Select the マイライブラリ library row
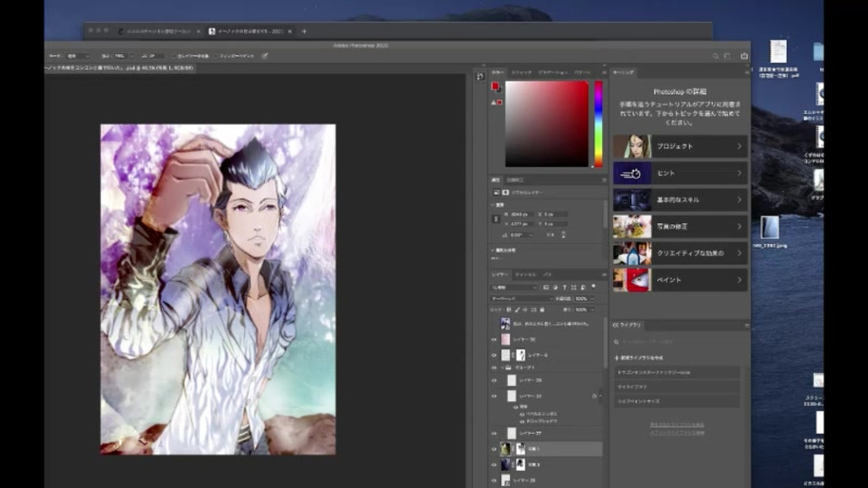Image resolution: width=868 pixels, height=488 pixels. (677, 387)
